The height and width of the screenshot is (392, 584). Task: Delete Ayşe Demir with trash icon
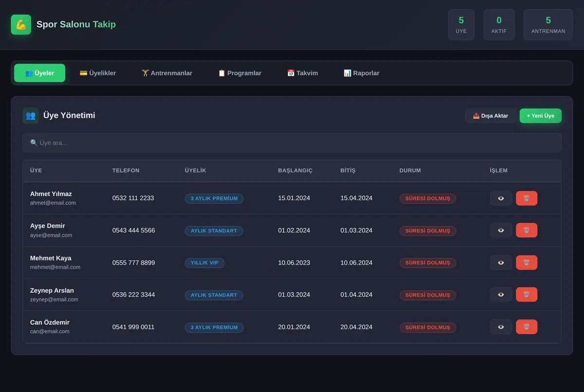(x=527, y=231)
